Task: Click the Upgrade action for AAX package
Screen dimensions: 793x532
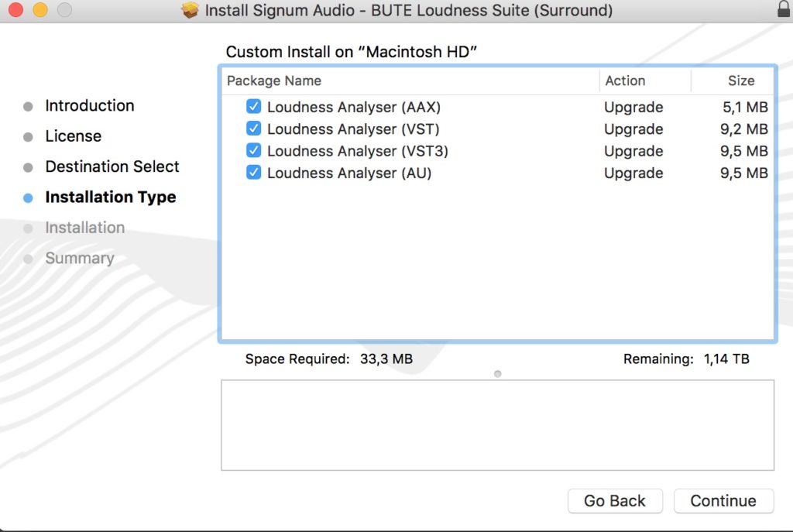Action: pos(633,107)
